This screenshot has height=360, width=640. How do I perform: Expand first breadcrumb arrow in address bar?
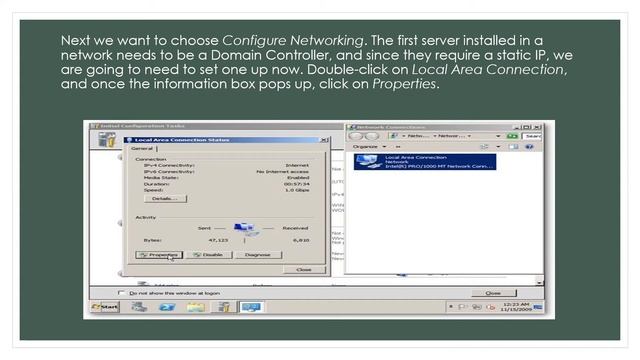404,136
